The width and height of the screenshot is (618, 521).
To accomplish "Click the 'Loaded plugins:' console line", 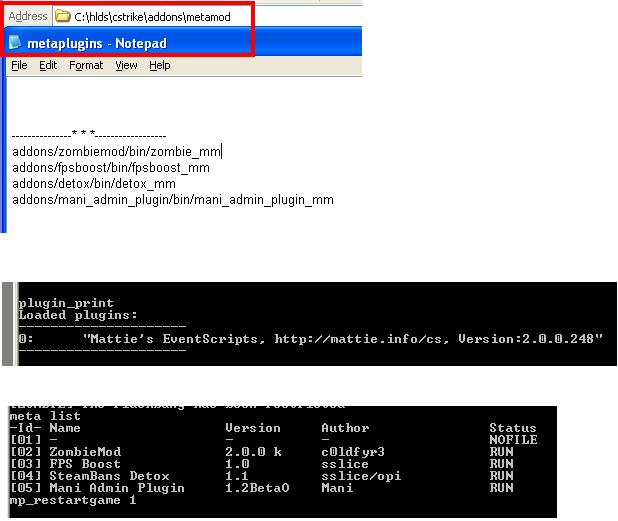I will tap(78, 315).
